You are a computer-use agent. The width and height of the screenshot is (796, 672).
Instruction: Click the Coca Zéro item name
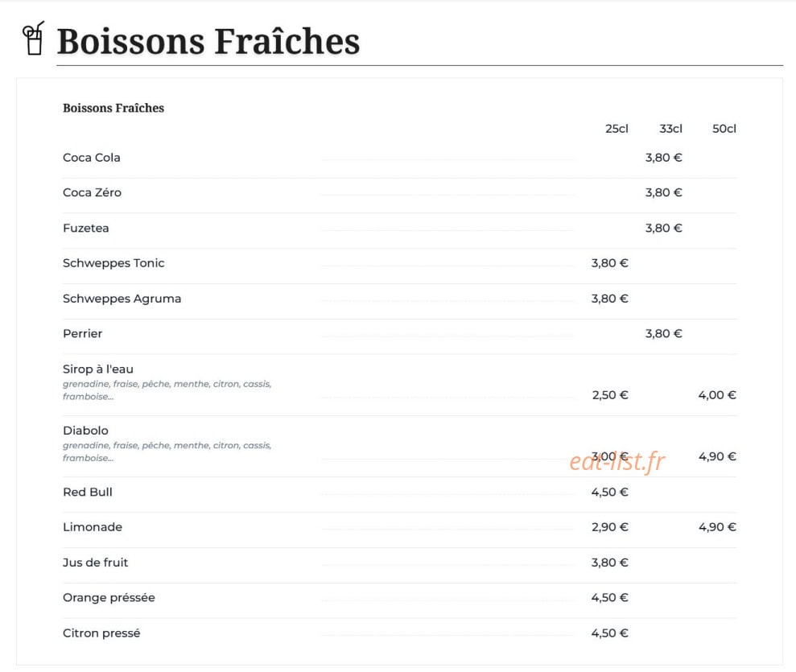[92, 193]
